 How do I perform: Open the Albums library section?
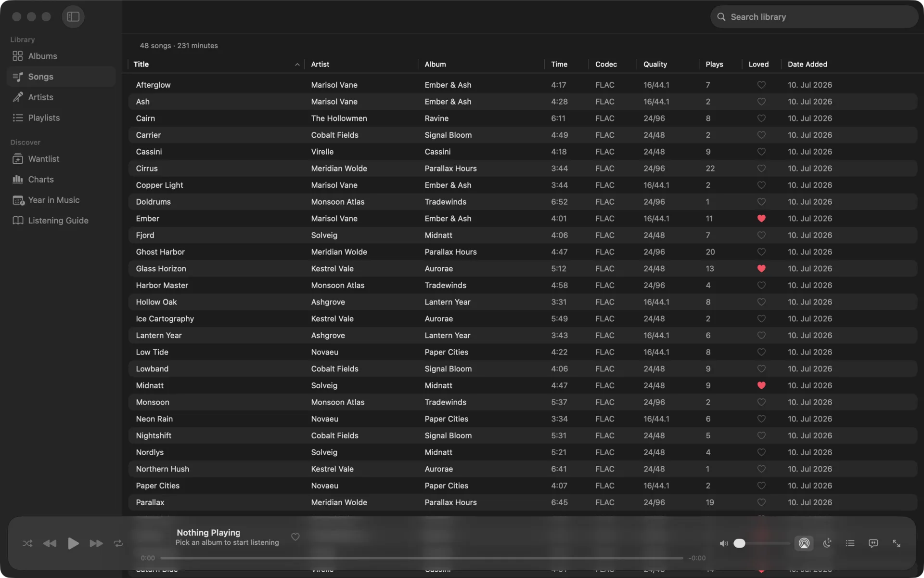[61, 56]
